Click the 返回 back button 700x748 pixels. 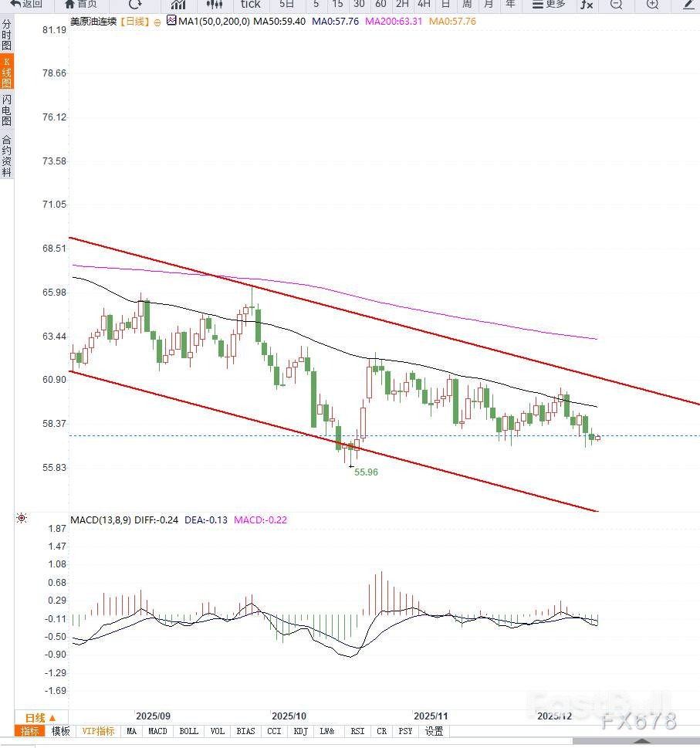point(26,5)
